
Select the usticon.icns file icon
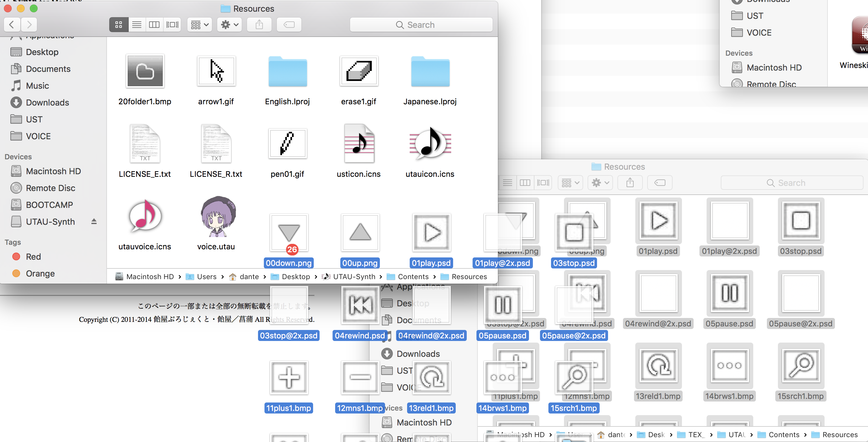click(359, 144)
